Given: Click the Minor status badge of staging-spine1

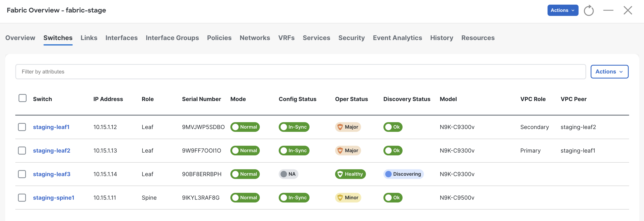Looking at the screenshot, I should pyautogui.click(x=348, y=197).
